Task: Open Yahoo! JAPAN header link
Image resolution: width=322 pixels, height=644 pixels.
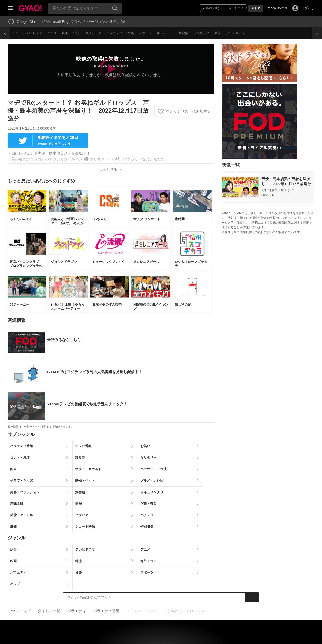Action: click(277, 8)
